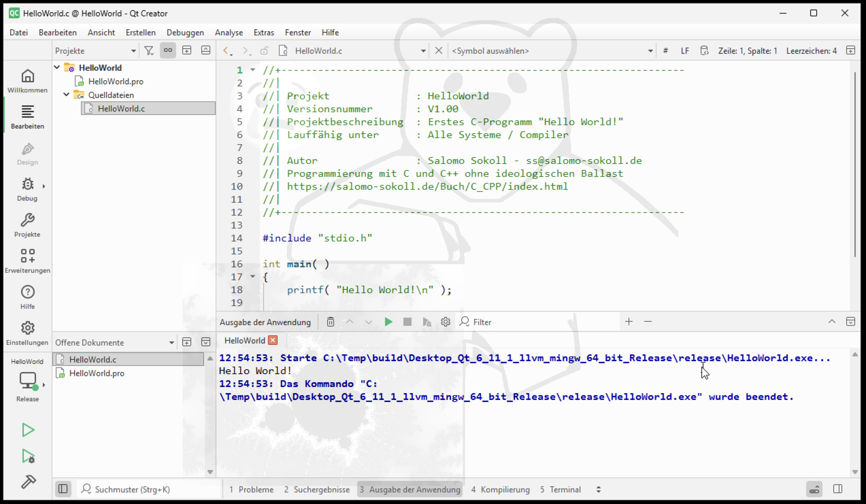The image size is (866, 504).
Task: Open the Willkommen mode
Action: click(28, 81)
